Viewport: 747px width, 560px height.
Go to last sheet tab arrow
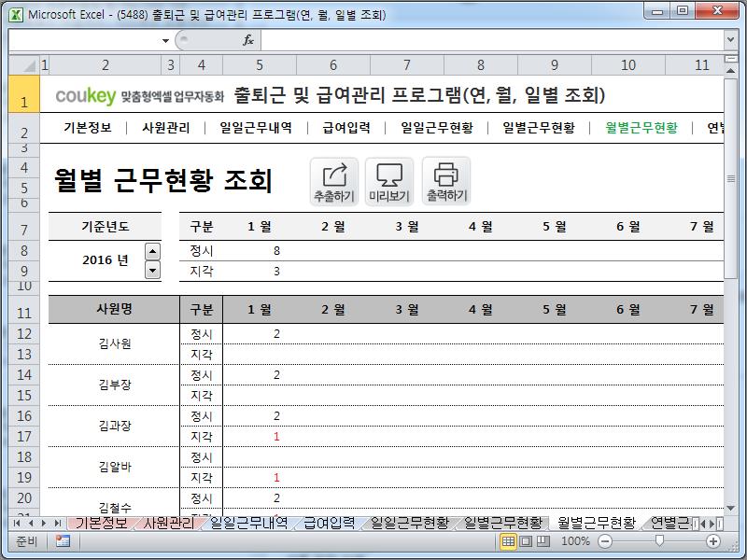(x=57, y=524)
